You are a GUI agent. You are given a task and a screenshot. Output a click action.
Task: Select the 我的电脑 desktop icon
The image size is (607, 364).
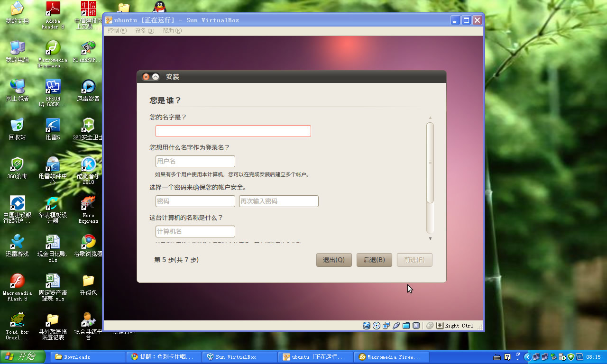click(x=17, y=52)
